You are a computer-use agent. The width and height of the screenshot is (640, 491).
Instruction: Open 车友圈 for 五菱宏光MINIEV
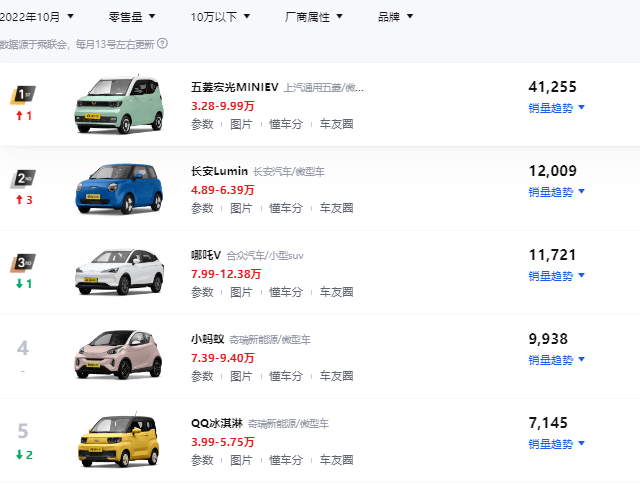point(336,124)
